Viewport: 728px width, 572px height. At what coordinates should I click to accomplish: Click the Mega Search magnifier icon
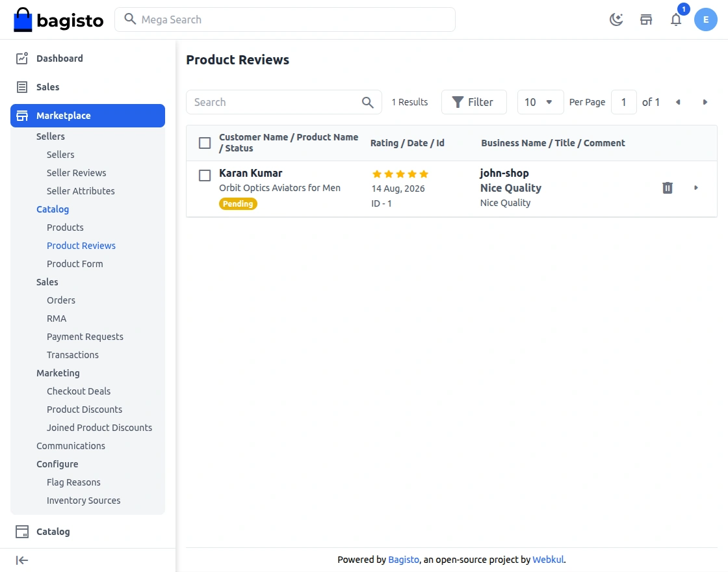point(130,19)
